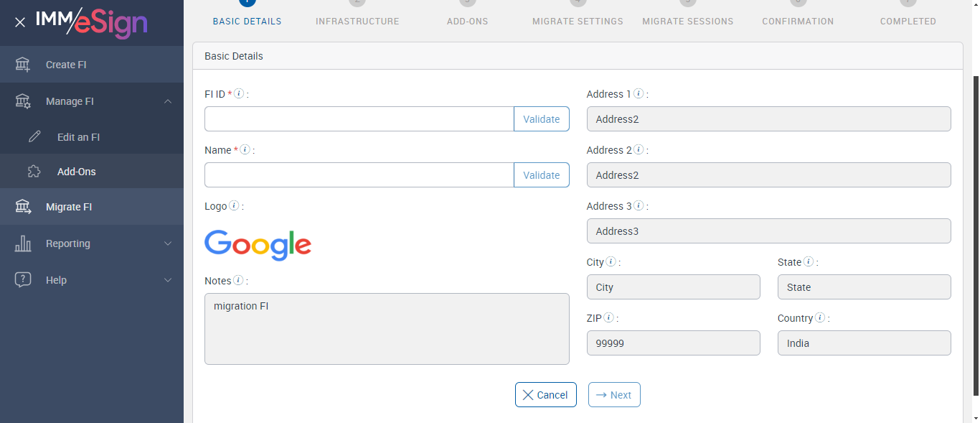The image size is (980, 423).
Task: Click the Google logo image
Action: tap(258, 244)
